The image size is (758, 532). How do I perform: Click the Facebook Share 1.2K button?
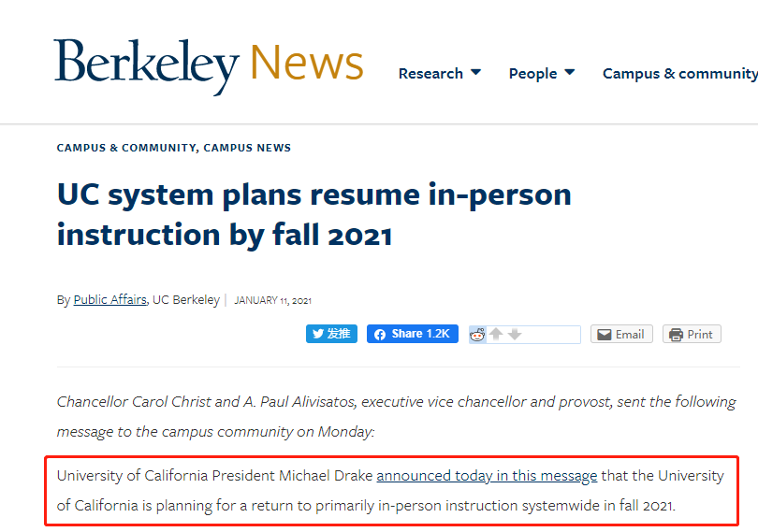(413, 334)
